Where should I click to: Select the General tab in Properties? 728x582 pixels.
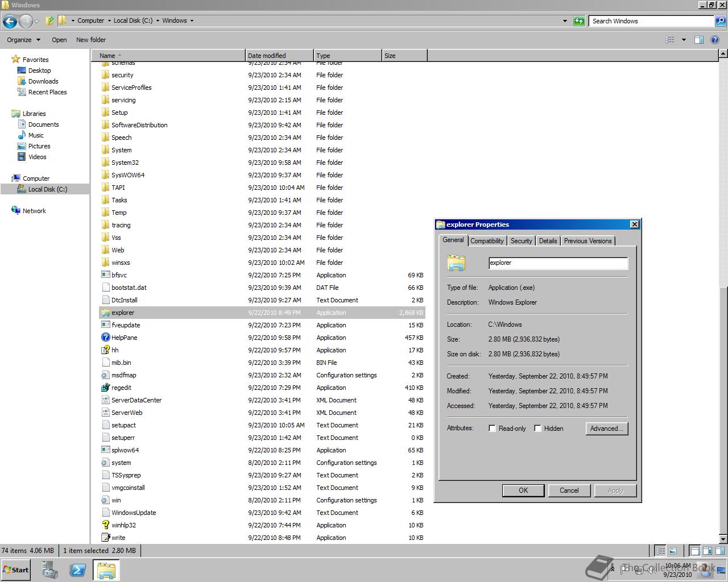tap(453, 240)
